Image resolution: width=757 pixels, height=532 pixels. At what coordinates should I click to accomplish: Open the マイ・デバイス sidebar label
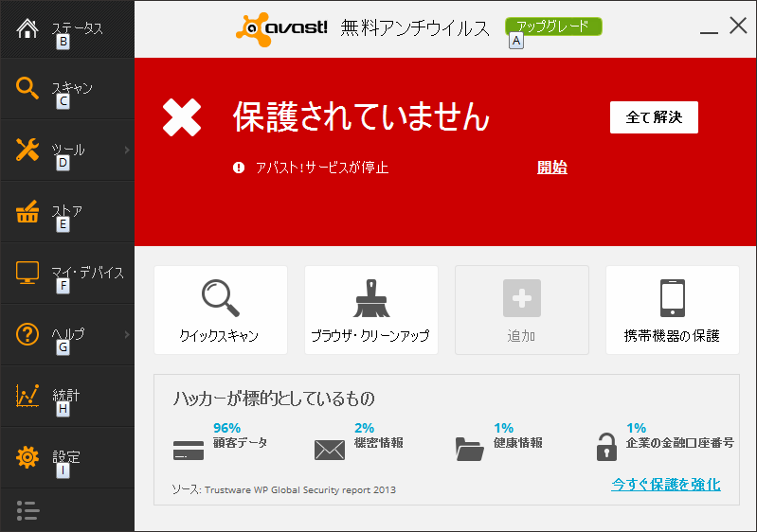click(88, 273)
